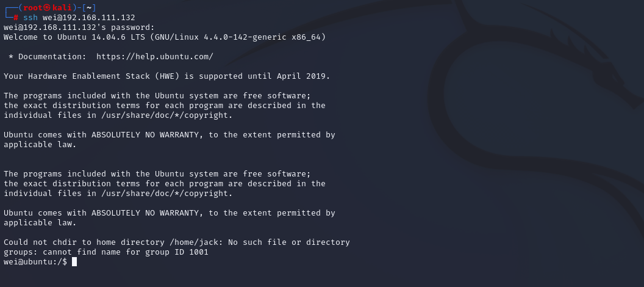The width and height of the screenshot is (644, 287).
Task: Click the red 'kali' hostname in prompt
Action: coord(62,8)
